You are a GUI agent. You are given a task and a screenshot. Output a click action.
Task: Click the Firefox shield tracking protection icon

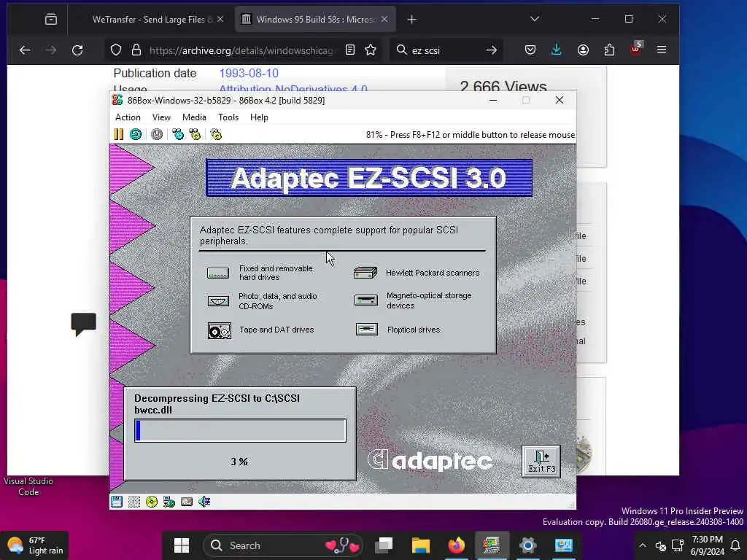click(116, 50)
